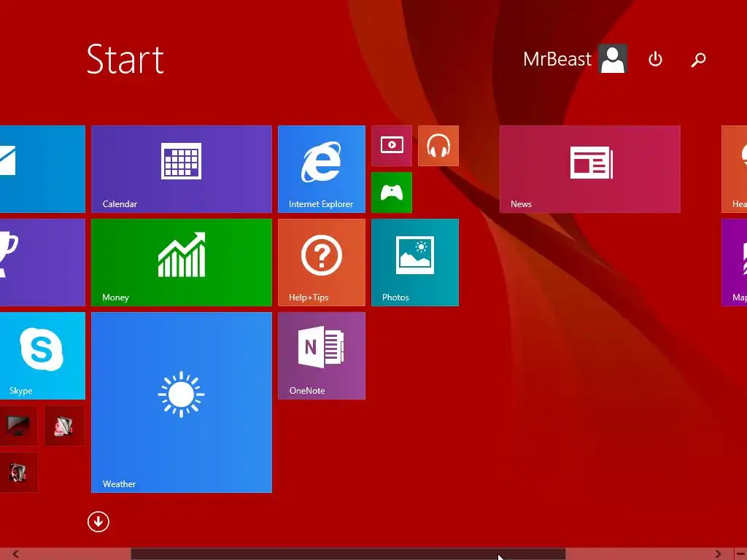The image size is (747, 560).
Task: Open the News tile
Action: [x=589, y=169]
